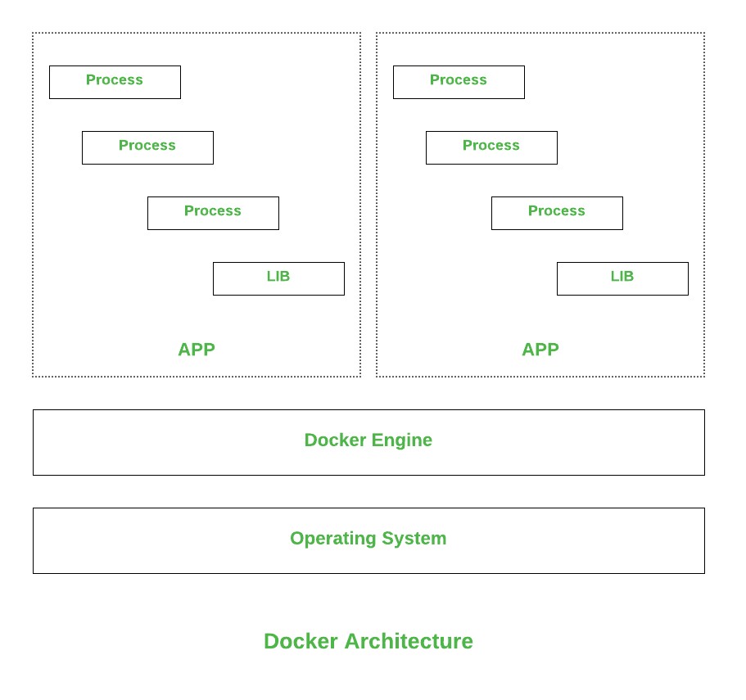Click the Operating System layer box
Image resolution: width=746 pixels, height=700 pixels.
coord(368,540)
